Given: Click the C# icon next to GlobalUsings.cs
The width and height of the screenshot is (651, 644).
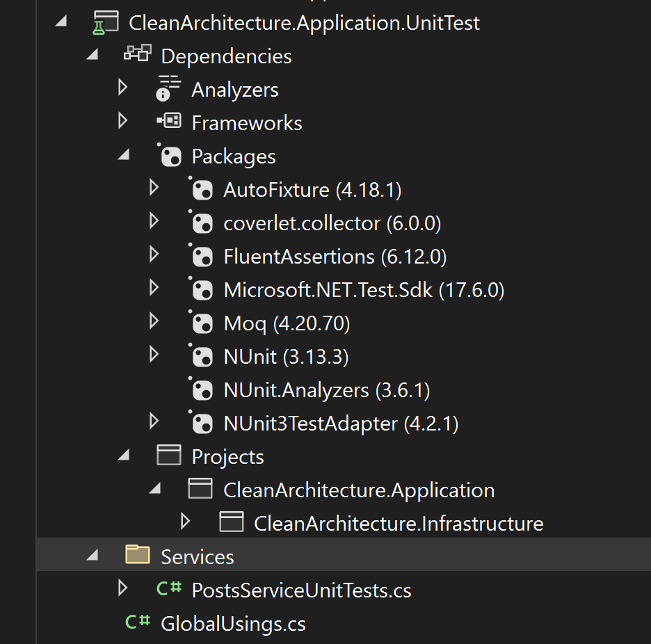Looking at the screenshot, I should tap(138, 623).
